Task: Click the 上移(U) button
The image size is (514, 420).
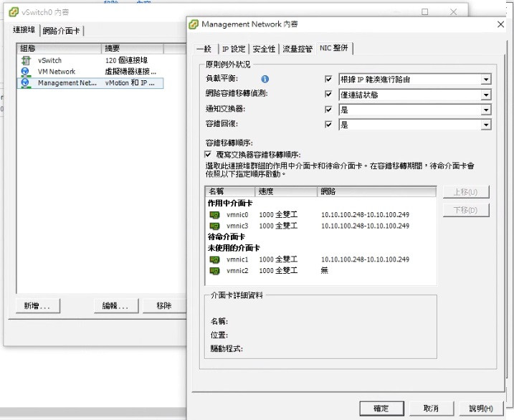Action: [466, 192]
